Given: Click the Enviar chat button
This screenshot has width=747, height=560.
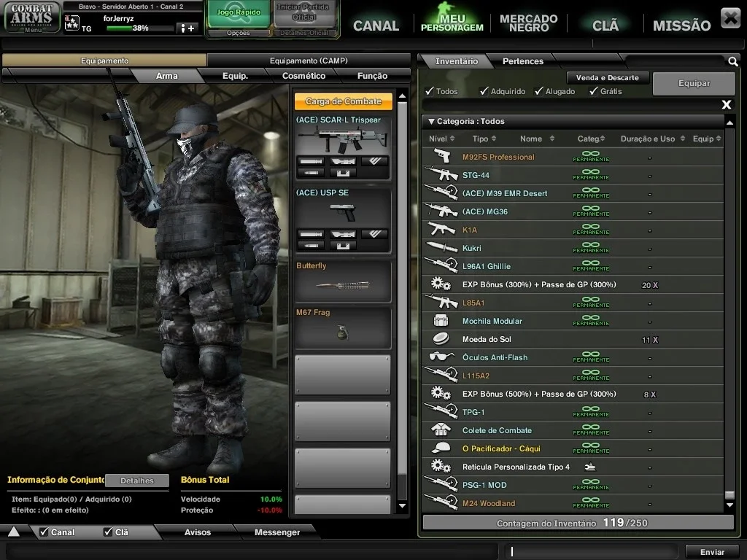Looking at the screenshot, I should tap(712, 551).
